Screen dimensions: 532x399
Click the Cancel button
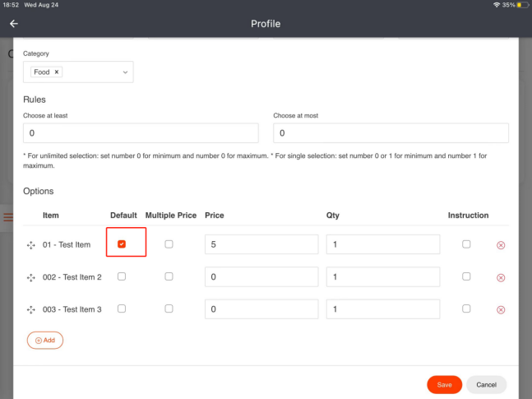coord(486,384)
